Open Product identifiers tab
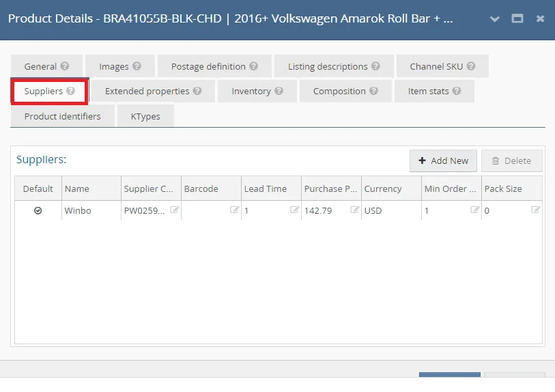Viewport: 555px width, 392px height. tap(62, 116)
